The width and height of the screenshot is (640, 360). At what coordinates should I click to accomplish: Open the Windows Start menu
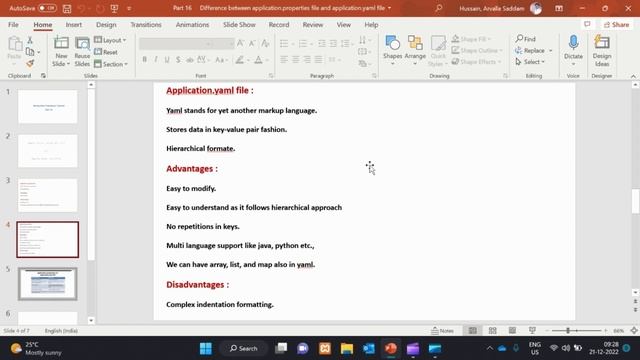coord(206,349)
